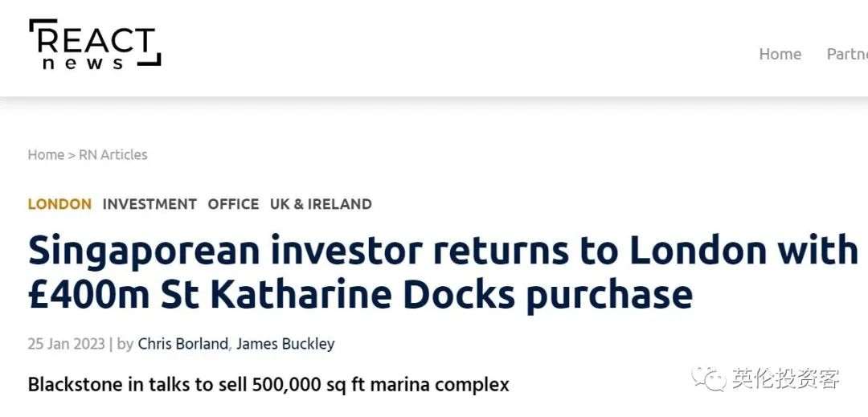Open the Home navigation menu item
The height and width of the screenshot is (417, 868).
click(x=780, y=54)
